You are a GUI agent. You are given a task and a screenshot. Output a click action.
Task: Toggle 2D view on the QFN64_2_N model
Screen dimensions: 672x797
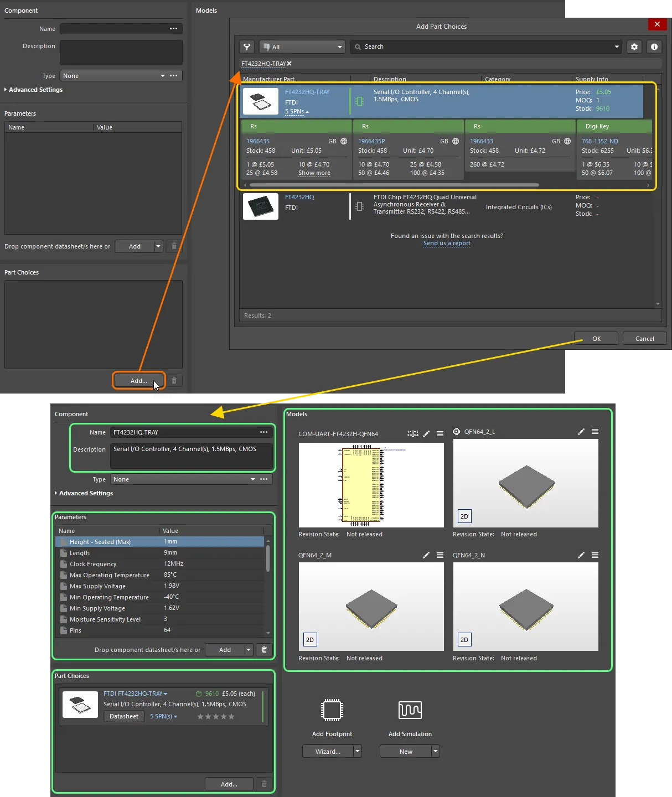[464, 639]
